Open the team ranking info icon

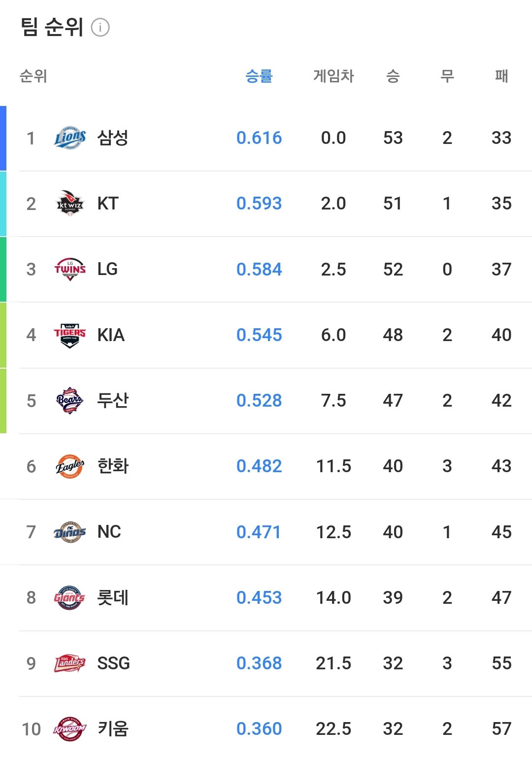pos(100,27)
